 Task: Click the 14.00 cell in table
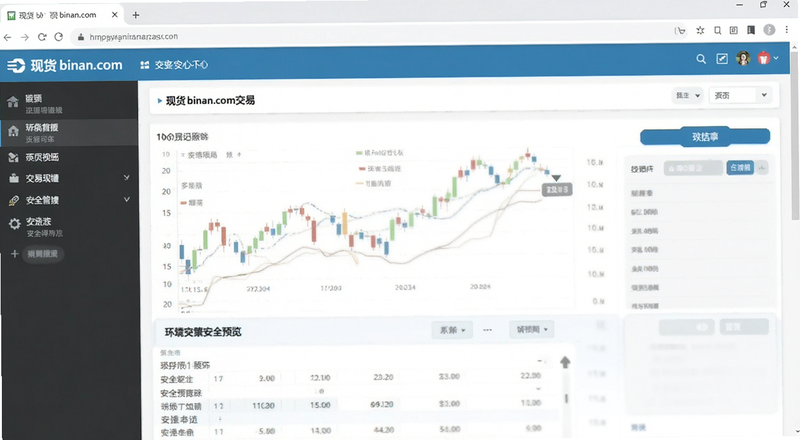tap(320, 430)
